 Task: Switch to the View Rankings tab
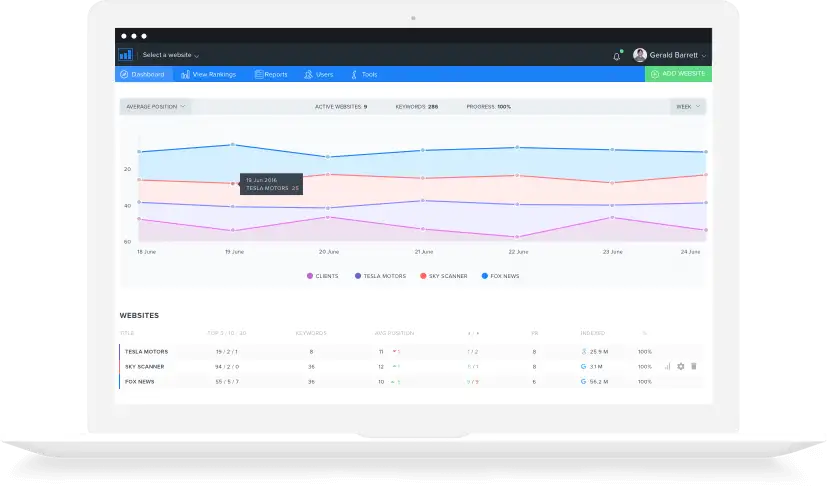click(209, 74)
